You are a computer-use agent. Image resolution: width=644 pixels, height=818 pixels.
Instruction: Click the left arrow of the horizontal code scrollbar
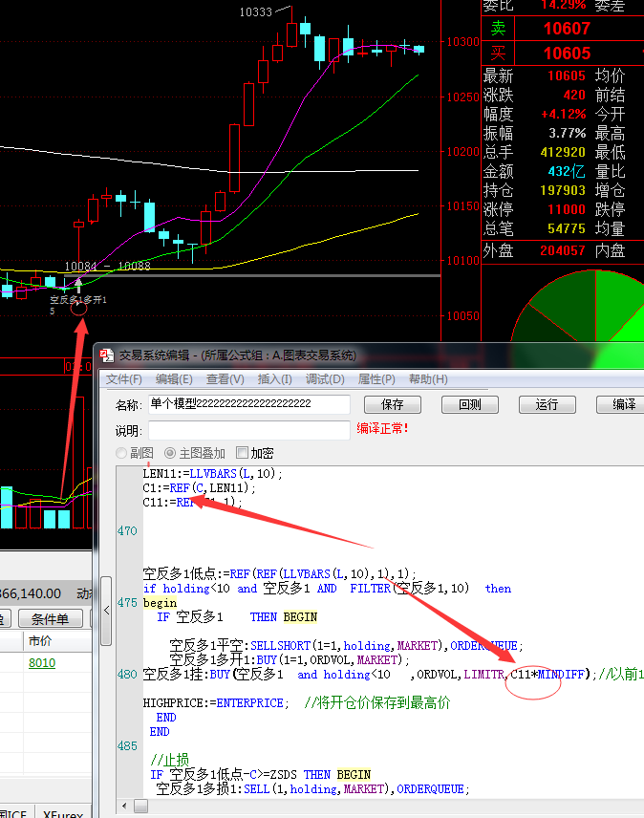pyautogui.click(x=124, y=806)
